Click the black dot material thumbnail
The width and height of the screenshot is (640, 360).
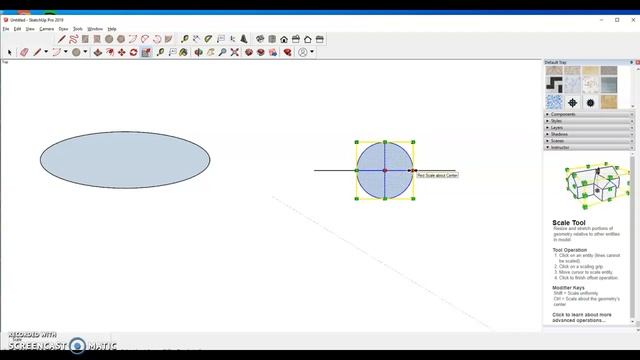click(590, 102)
